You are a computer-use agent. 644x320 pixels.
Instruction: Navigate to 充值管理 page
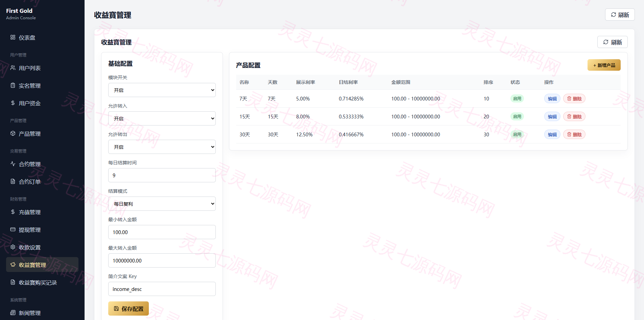click(42, 212)
